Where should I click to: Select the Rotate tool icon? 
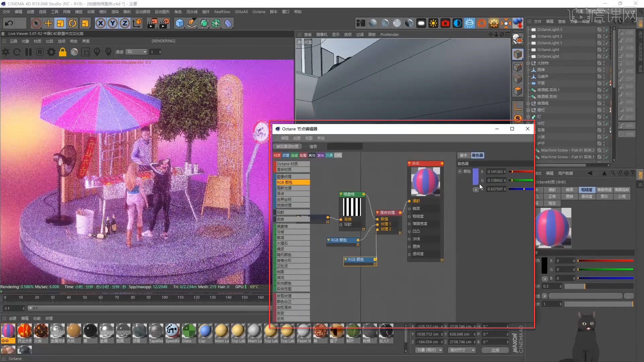click(x=72, y=23)
